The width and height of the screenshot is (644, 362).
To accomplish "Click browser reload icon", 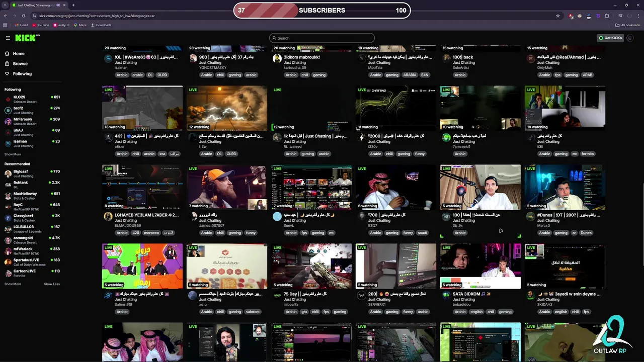I will (24, 16).
